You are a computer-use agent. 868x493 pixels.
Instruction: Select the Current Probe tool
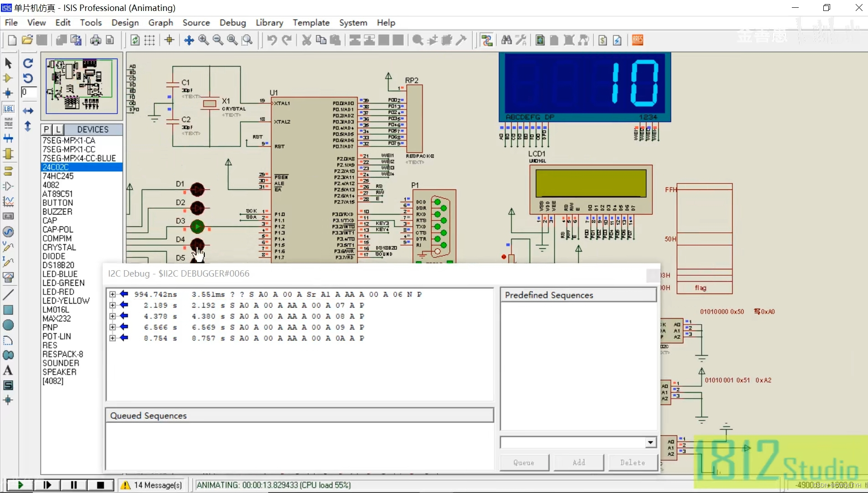8,262
